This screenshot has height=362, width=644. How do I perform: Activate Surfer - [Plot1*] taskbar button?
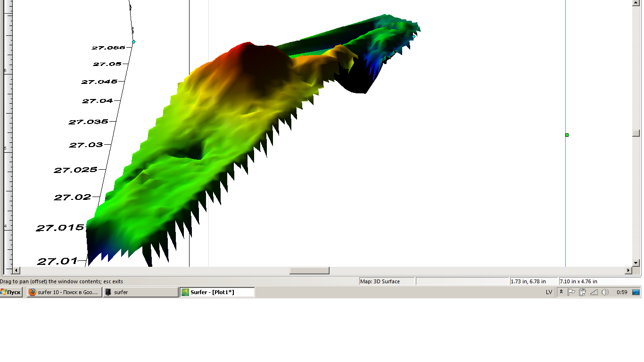(x=217, y=292)
